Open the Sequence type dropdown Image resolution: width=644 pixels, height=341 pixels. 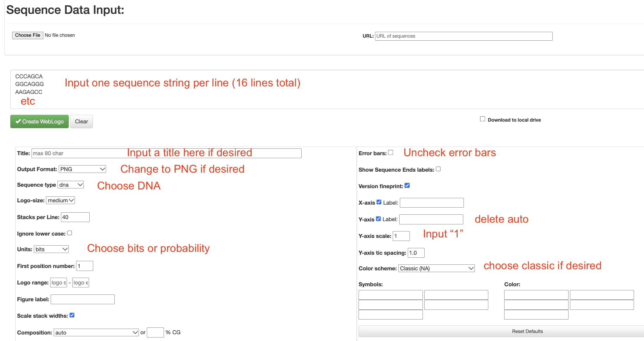click(x=71, y=185)
